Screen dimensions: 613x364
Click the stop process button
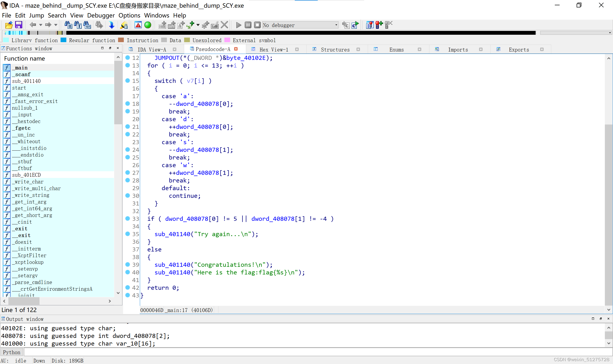pos(257,25)
